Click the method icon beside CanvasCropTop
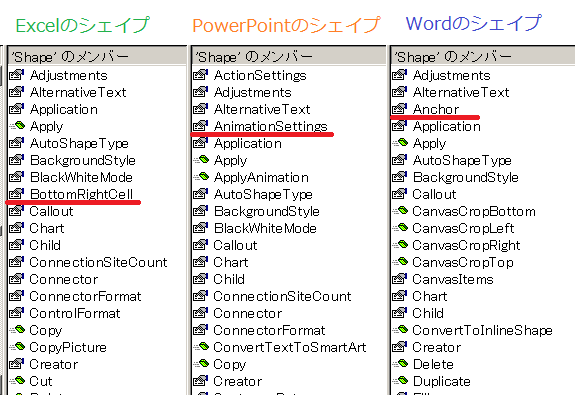The height and width of the screenshot is (395, 575). pyautogui.click(x=400, y=262)
